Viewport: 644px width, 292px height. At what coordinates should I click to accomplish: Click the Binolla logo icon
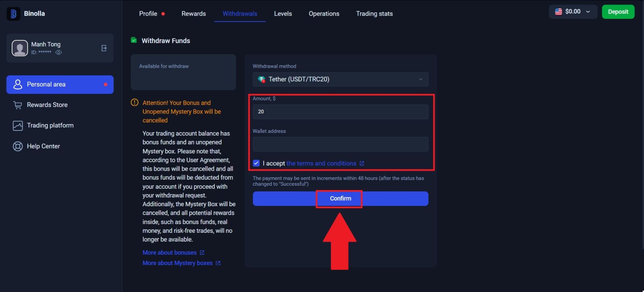13,14
